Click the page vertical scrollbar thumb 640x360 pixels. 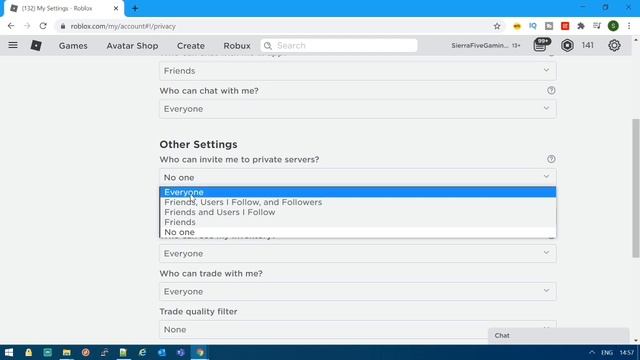click(636, 188)
